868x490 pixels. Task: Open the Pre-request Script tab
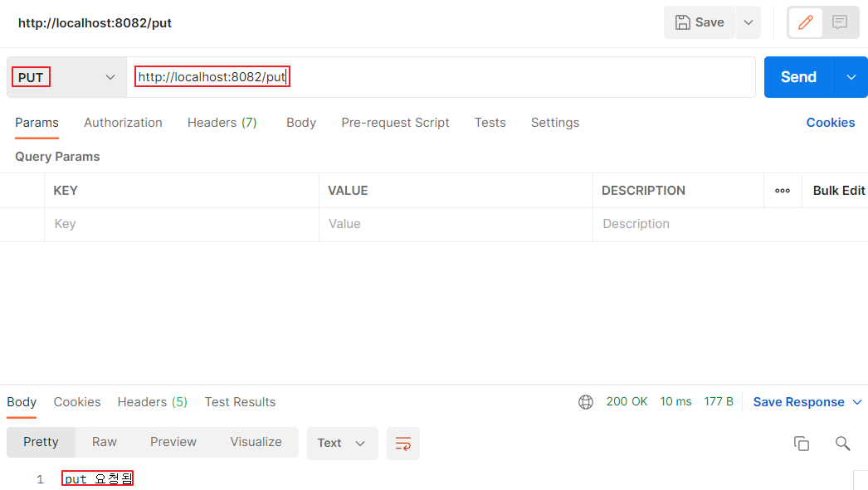395,123
